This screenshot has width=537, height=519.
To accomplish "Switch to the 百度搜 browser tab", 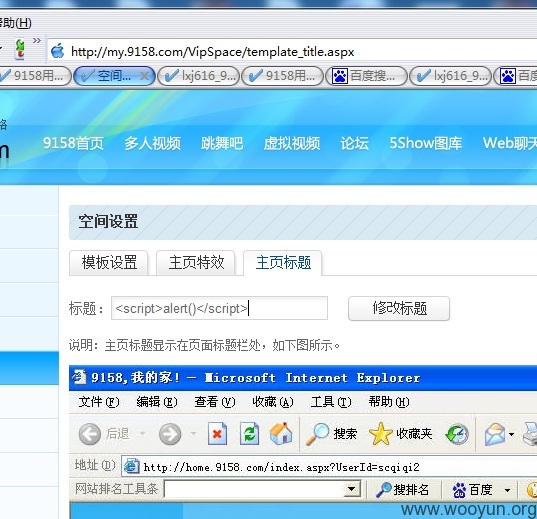I will 366,76.
